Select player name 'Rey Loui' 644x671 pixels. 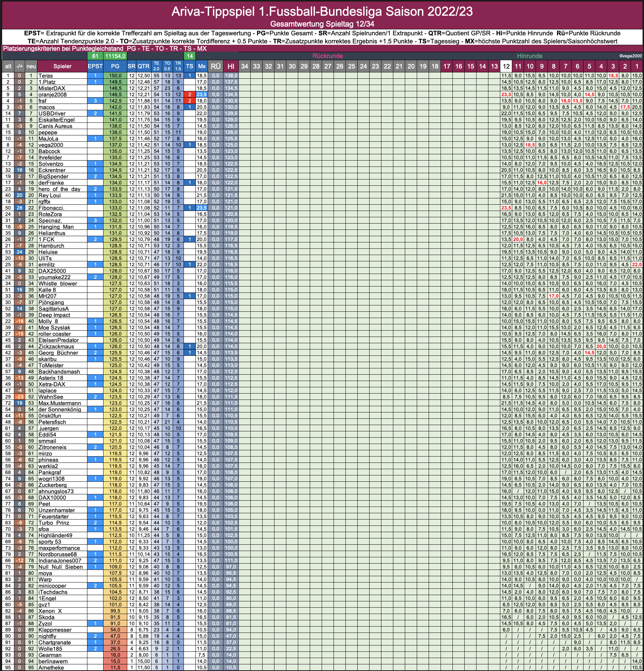click(x=49, y=195)
